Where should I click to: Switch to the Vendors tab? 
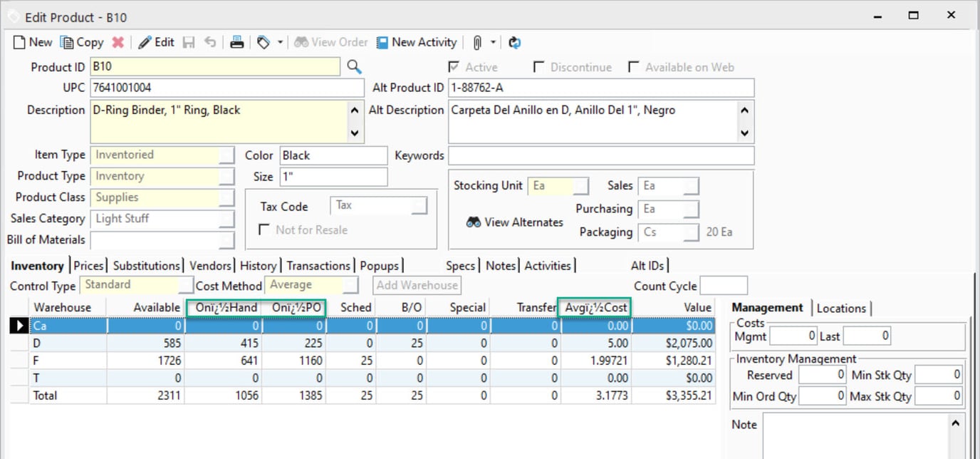(x=210, y=266)
